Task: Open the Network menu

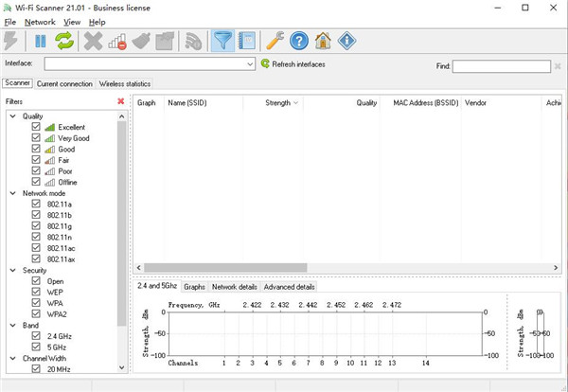Action: (40, 22)
